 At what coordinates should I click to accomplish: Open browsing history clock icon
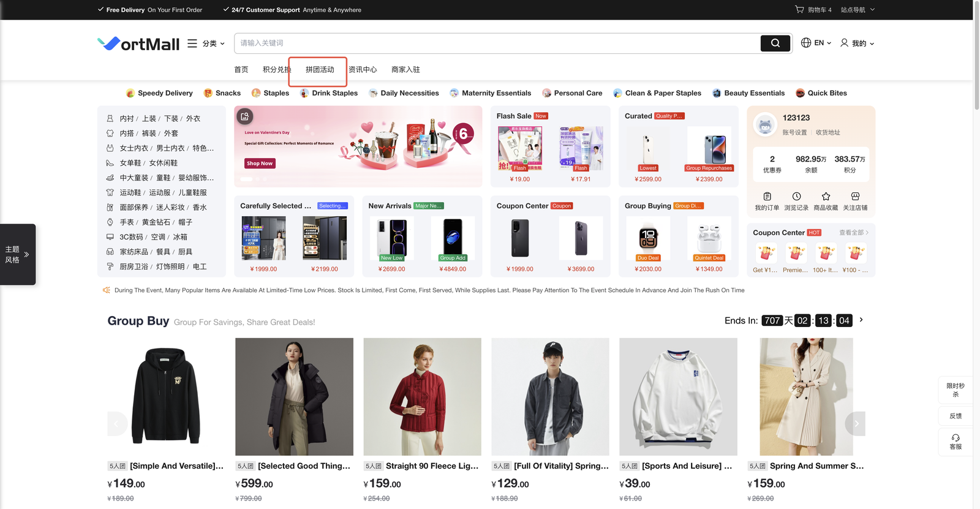click(796, 197)
